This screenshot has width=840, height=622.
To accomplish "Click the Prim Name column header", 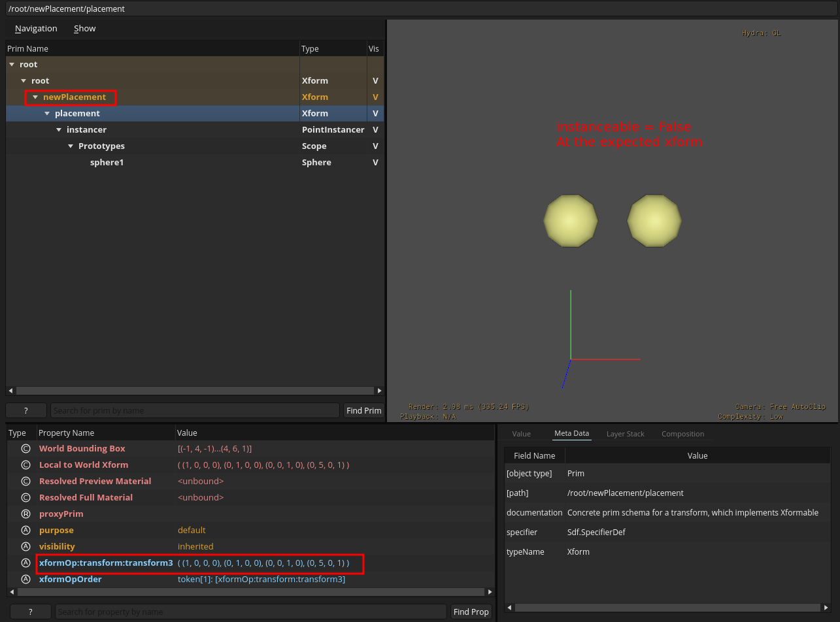I will (152, 49).
